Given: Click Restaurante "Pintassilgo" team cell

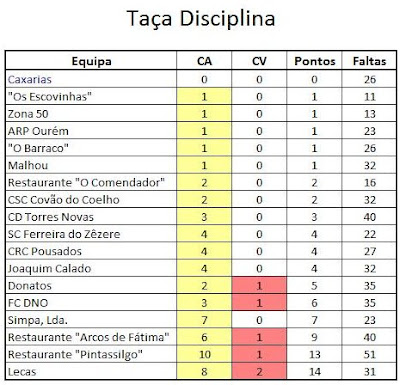Looking at the screenshot, I should pyautogui.click(x=91, y=354).
